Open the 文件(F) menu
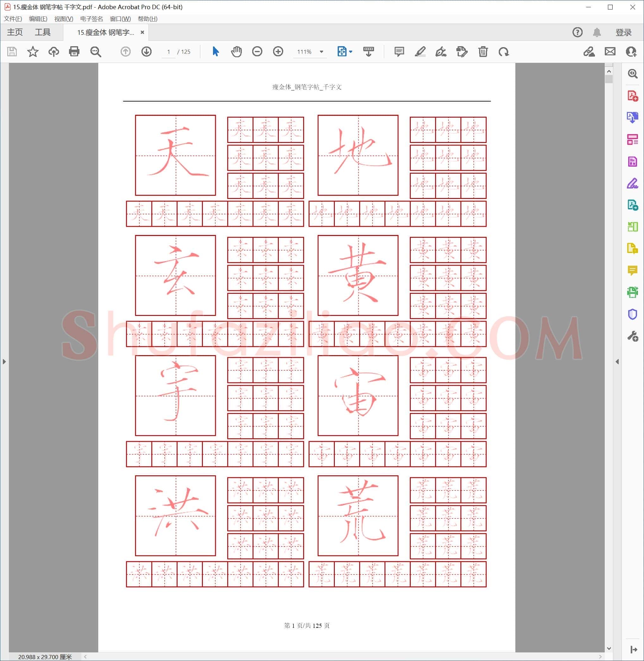 point(13,19)
